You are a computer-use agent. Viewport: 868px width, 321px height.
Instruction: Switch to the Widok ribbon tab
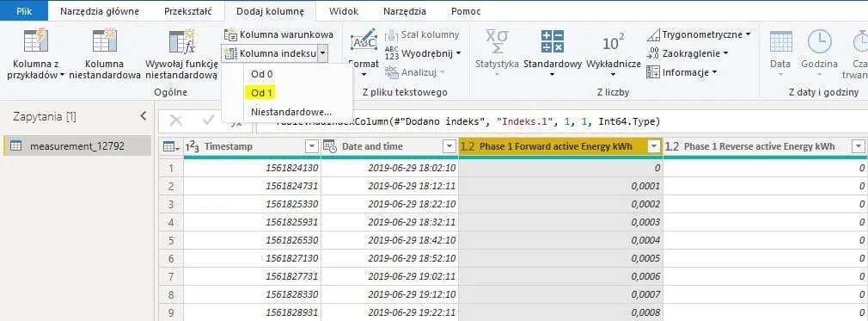(x=343, y=11)
